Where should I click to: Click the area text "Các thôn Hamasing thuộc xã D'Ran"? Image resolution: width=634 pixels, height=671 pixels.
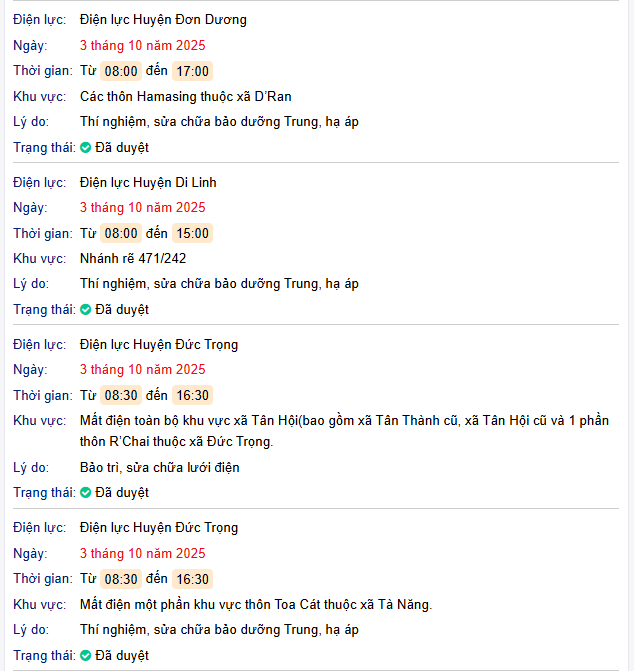(185, 96)
